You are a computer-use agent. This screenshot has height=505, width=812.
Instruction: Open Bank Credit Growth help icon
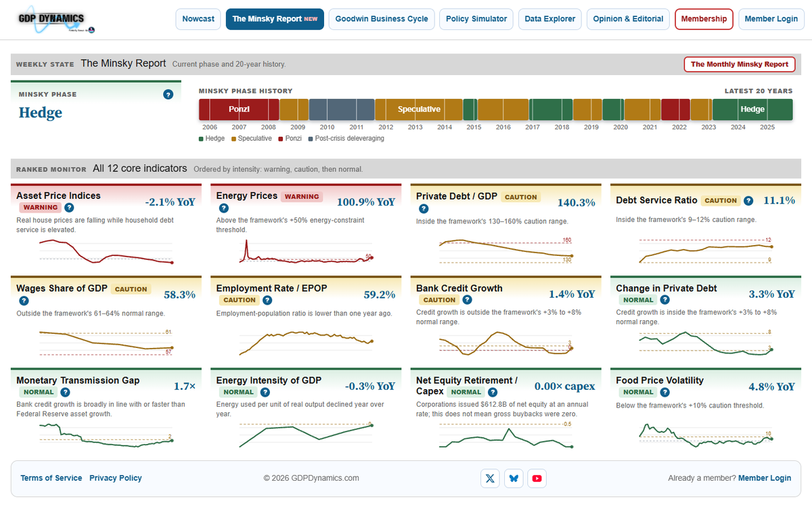pos(468,300)
